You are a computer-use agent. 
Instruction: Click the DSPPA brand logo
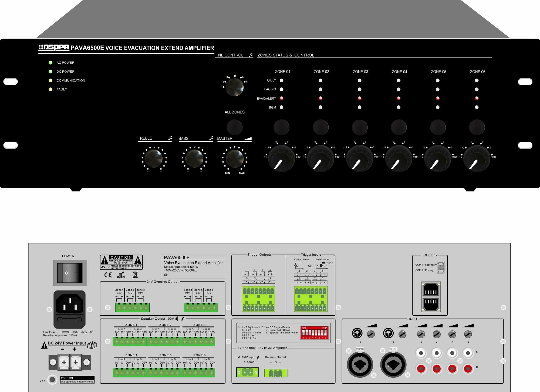(54, 48)
